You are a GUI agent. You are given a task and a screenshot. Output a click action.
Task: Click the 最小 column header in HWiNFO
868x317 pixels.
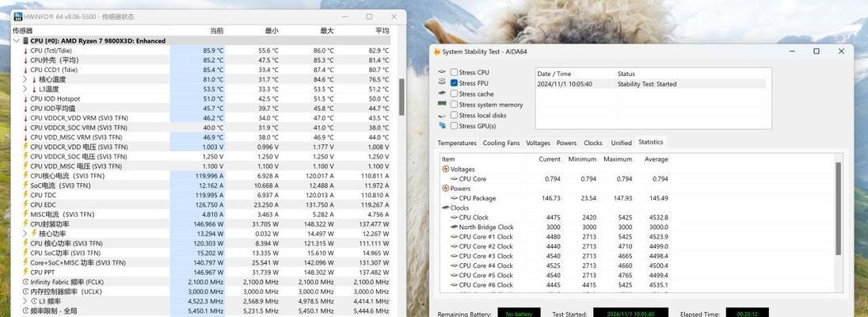tap(272, 31)
